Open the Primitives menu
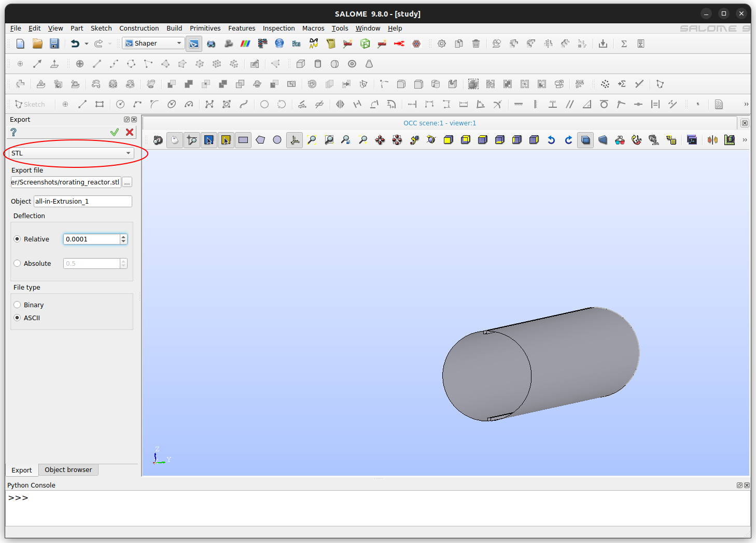 (205, 28)
